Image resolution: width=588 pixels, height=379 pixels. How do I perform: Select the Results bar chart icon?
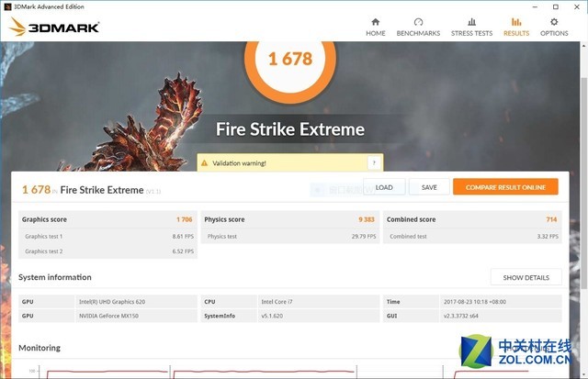tap(515, 22)
